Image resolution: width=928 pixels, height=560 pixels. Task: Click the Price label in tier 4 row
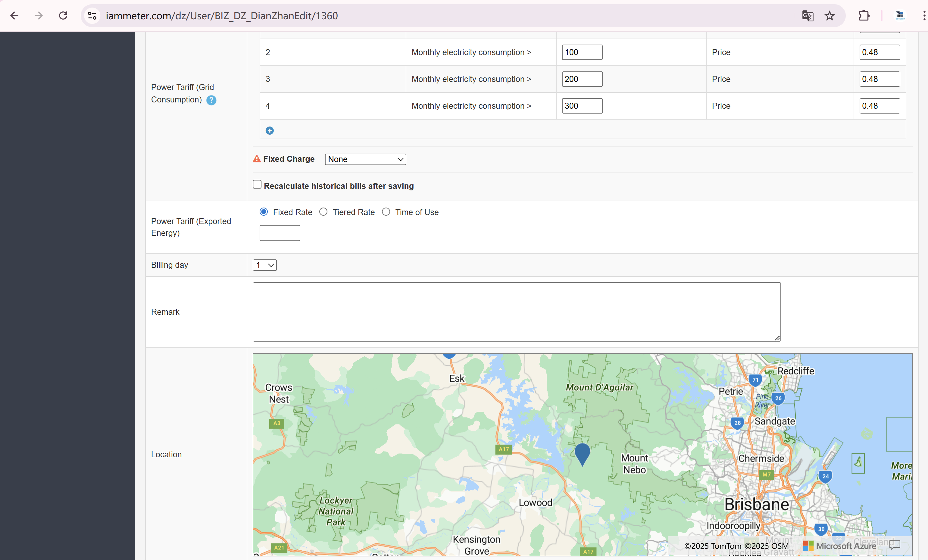(721, 106)
